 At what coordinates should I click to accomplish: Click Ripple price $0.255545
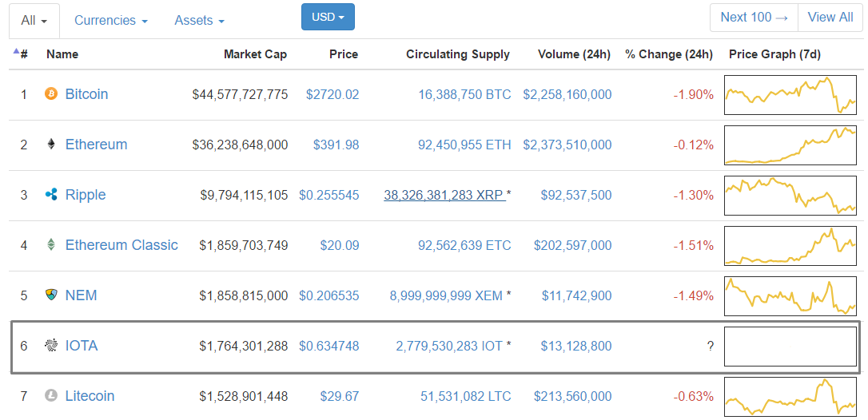(328, 196)
